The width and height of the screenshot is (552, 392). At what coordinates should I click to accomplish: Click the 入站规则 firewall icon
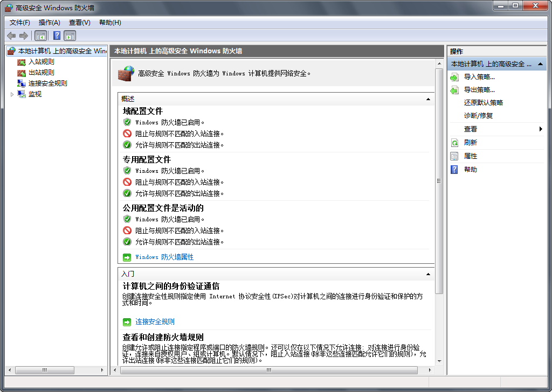click(x=22, y=62)
